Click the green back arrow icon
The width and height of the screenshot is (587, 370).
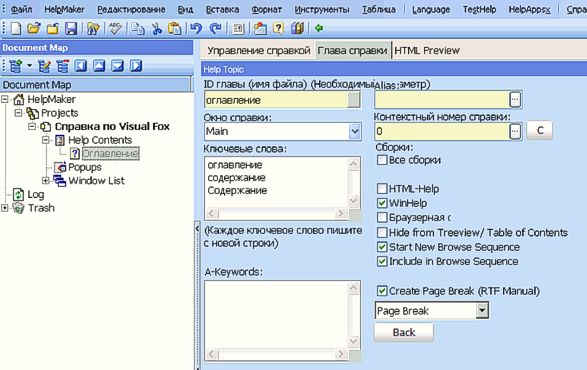319,28
